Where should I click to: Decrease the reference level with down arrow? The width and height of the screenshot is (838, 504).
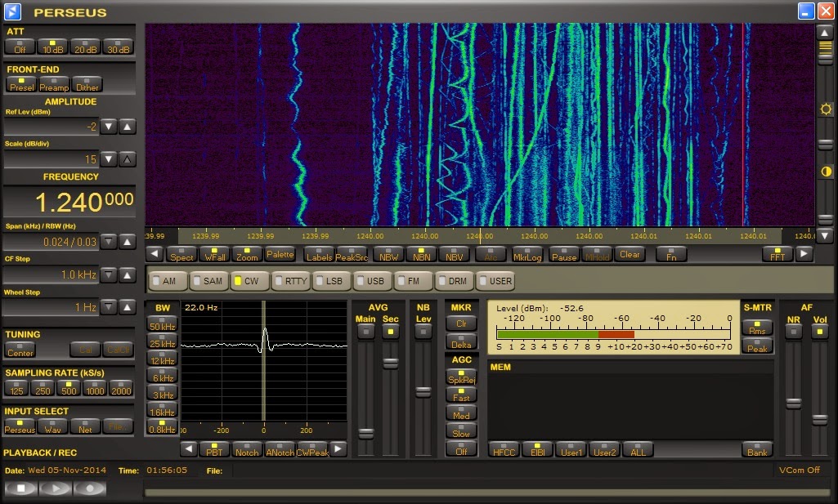tap(109, 127)
